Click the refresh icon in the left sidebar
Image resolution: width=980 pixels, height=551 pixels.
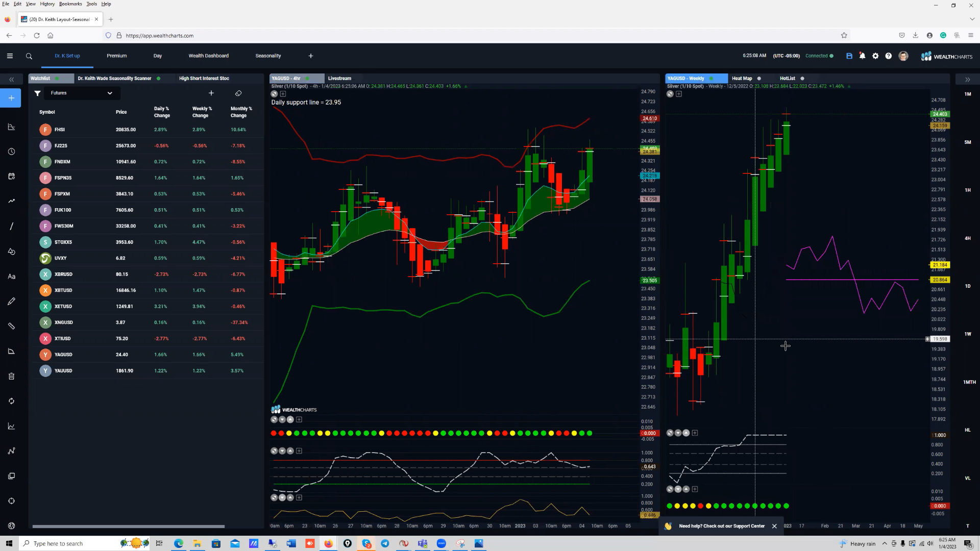[11, 401]
